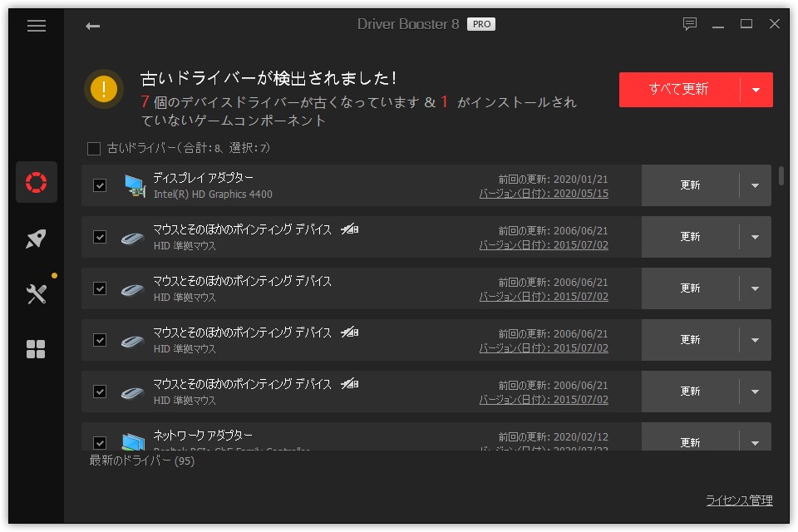Open version link dated 2020/05/15
798x532 pixels.
(x=544, y=194)
